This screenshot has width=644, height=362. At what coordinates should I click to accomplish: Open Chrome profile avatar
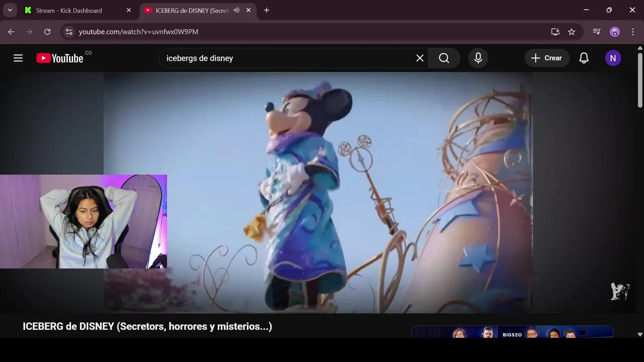pos(615,32)
